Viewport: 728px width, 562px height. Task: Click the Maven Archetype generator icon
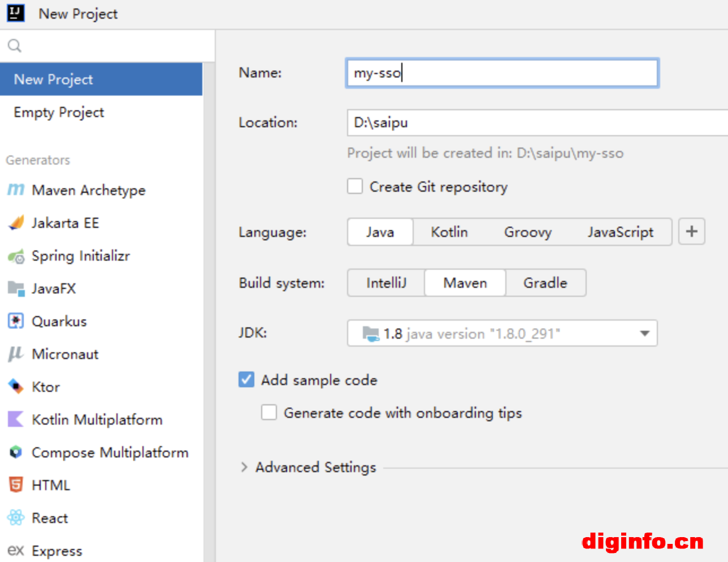16,190
